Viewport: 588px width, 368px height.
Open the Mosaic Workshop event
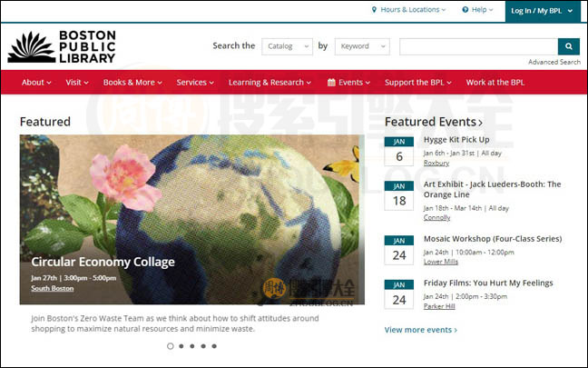pos(493,239)
